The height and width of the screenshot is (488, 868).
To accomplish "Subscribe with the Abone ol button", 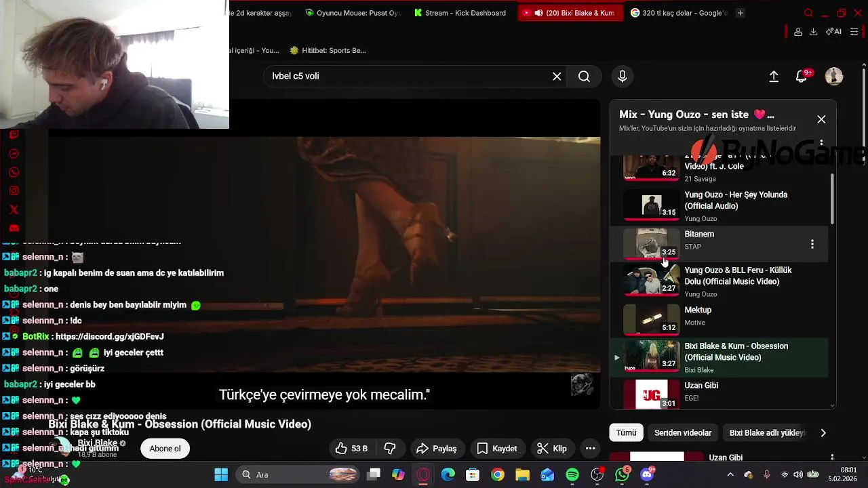I will click(165, 449).
